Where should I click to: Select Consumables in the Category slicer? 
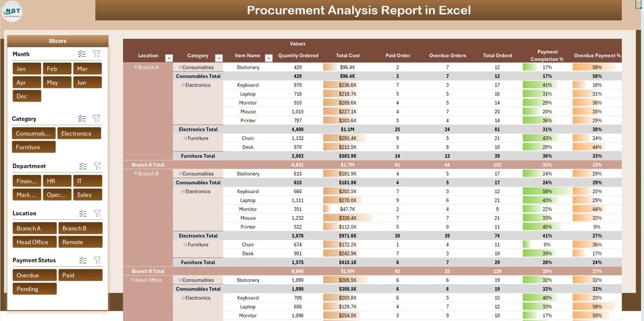pyautogui.click(x=34, y=133)
